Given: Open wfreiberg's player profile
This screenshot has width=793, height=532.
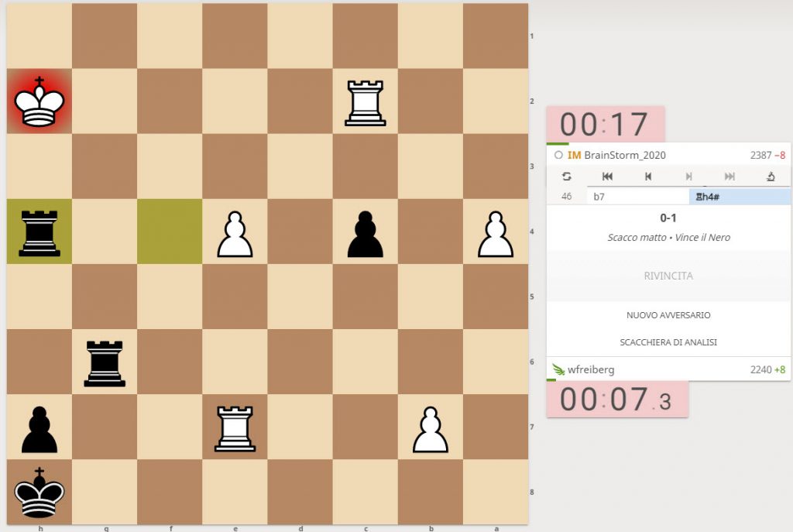Looking at the screenshot, I should (591, 369).
